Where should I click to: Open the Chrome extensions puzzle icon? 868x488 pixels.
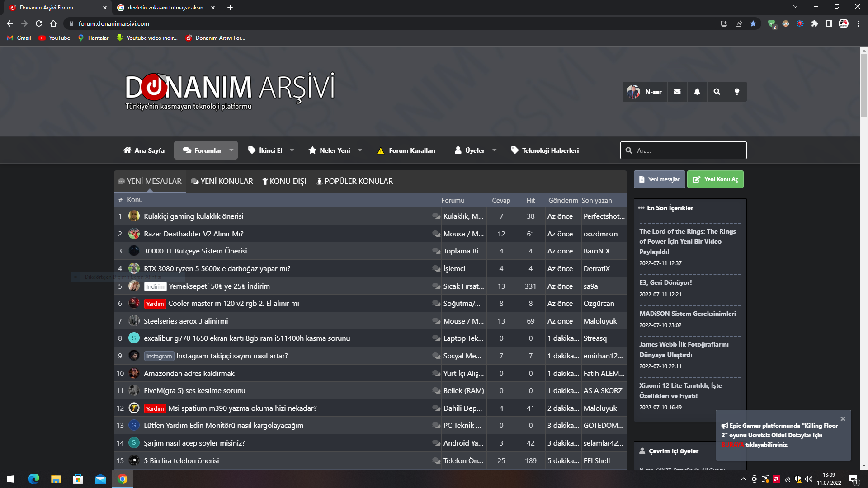(x=815, y=23)
